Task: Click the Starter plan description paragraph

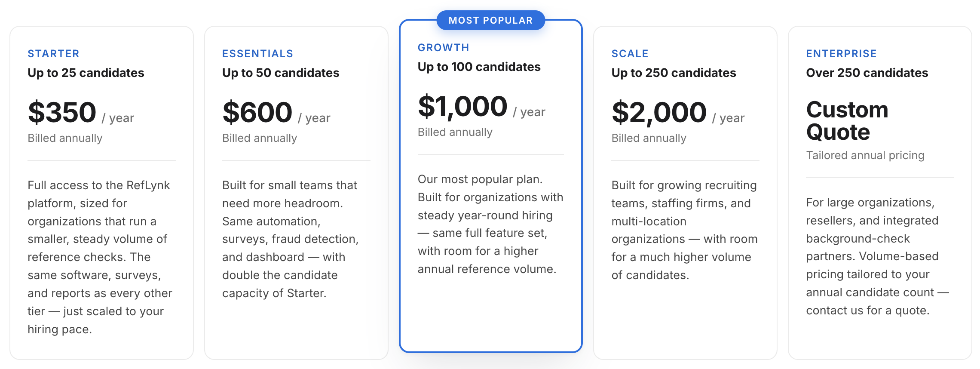Action: (x=101, y=257)
